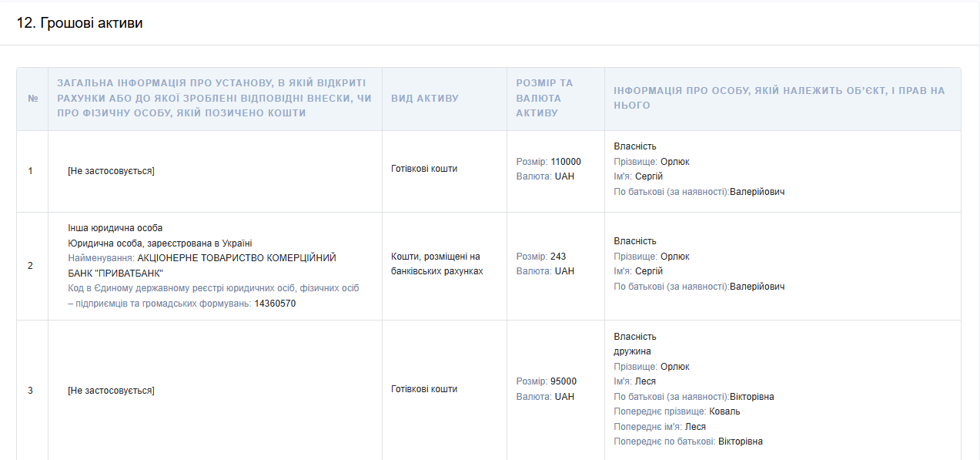Screen dimensions: 980x460
Task: Click "Кошти, розміщені на банківських рахунках"
Action: pyautogui.click(x=436, y=264)
